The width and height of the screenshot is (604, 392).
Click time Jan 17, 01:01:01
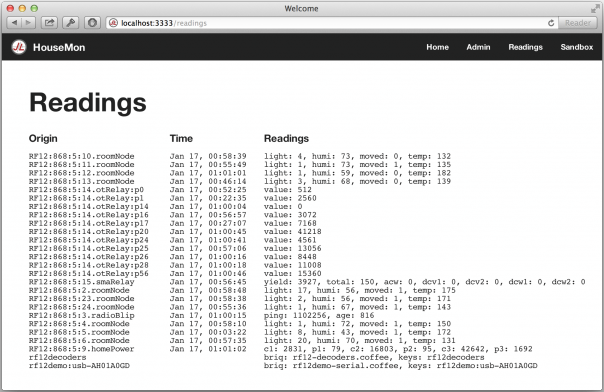click(x=208, y=173)
